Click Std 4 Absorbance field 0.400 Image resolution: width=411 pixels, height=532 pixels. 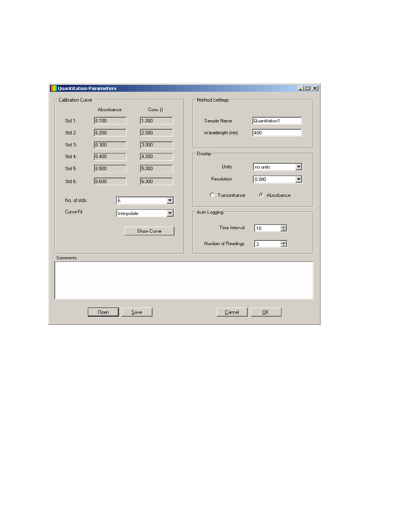point(110,157)
